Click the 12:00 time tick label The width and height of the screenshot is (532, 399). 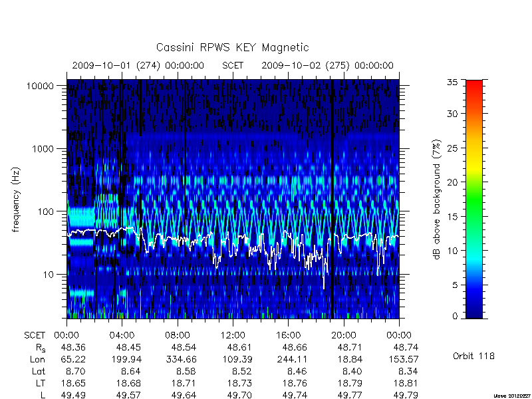233,335
